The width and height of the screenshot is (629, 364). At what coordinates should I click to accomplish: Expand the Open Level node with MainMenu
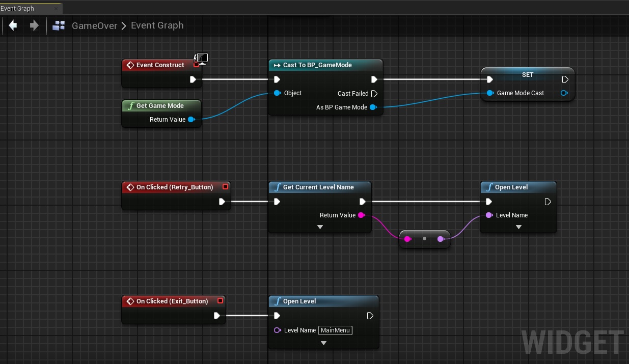tap(323, 343)
